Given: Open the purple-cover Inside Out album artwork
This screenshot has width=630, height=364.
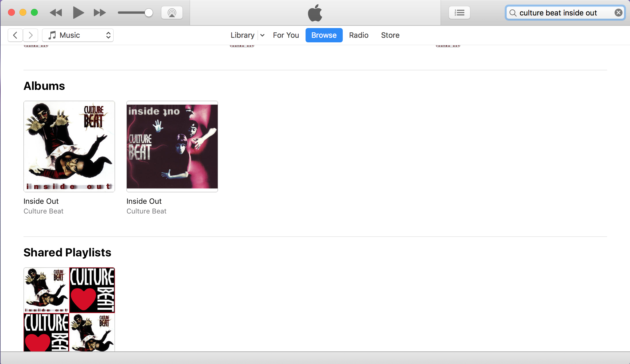Looking at the screenshot, I should coord(172,146).
